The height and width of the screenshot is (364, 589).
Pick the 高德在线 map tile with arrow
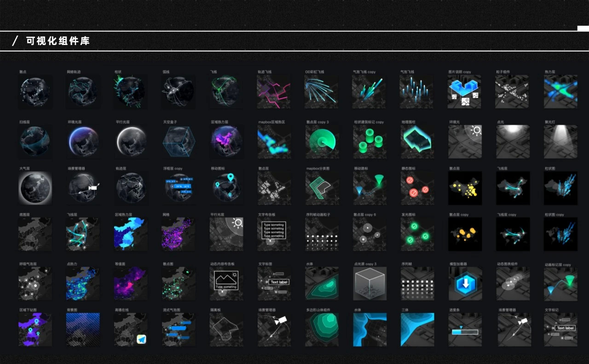[131, 330]
